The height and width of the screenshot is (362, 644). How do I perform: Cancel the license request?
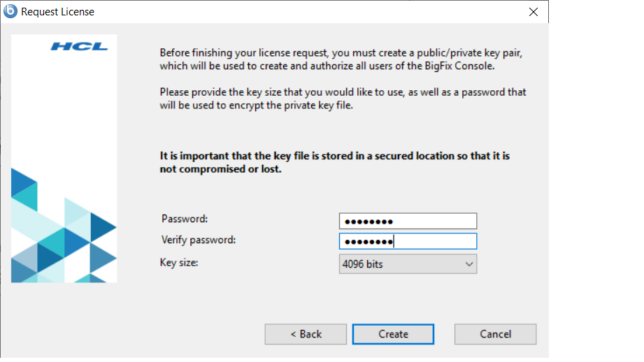tap(495, 334)
